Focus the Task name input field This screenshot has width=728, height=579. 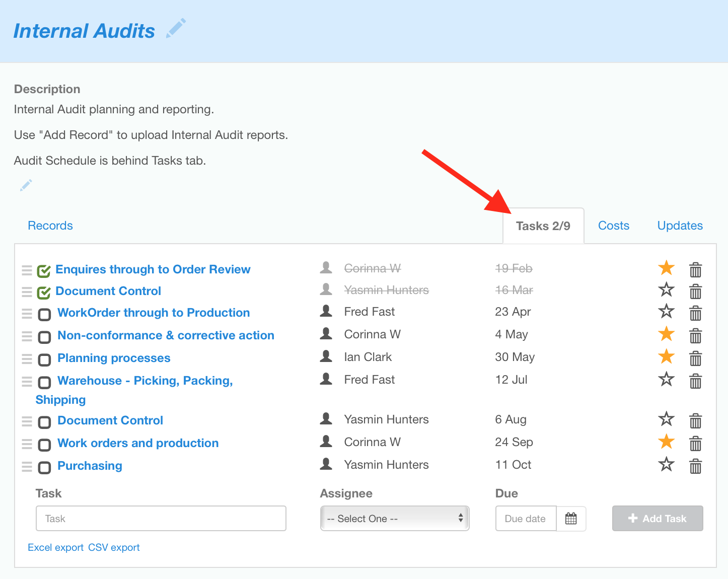coord(161,519)
